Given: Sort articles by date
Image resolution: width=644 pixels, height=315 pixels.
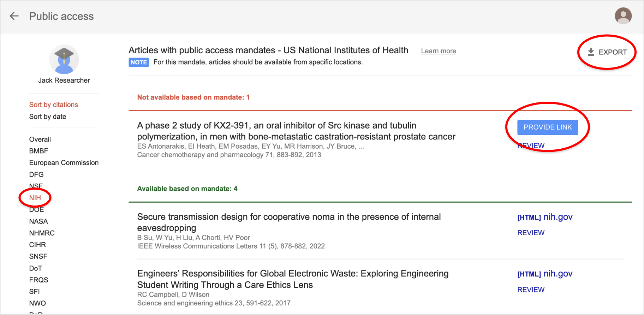Looking at the screenshot, I should pyautogui.click(x=48, y=117).
